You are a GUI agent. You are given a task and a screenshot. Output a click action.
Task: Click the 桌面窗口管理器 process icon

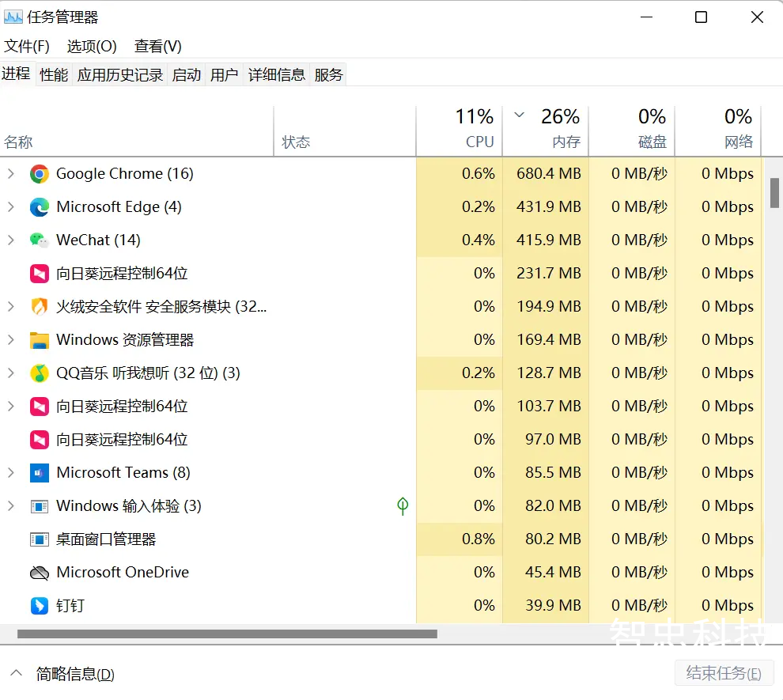pos(40,539)
